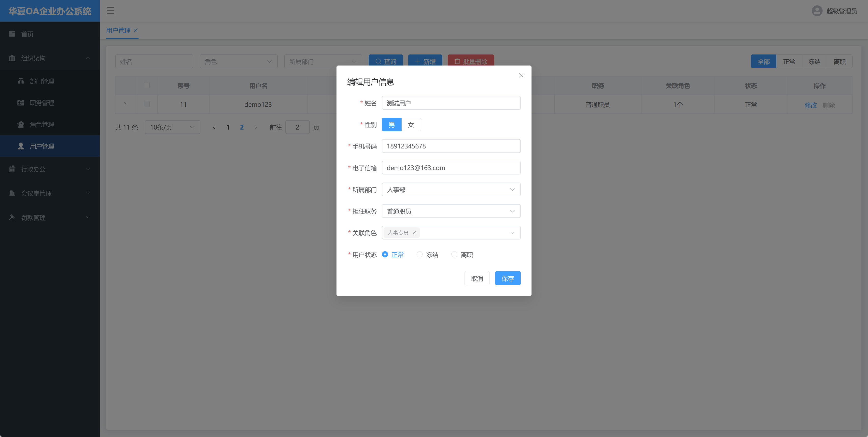Expand the 行政办公 sidebar menu
The width and height of the screenshot is (868, 437).
50,169
